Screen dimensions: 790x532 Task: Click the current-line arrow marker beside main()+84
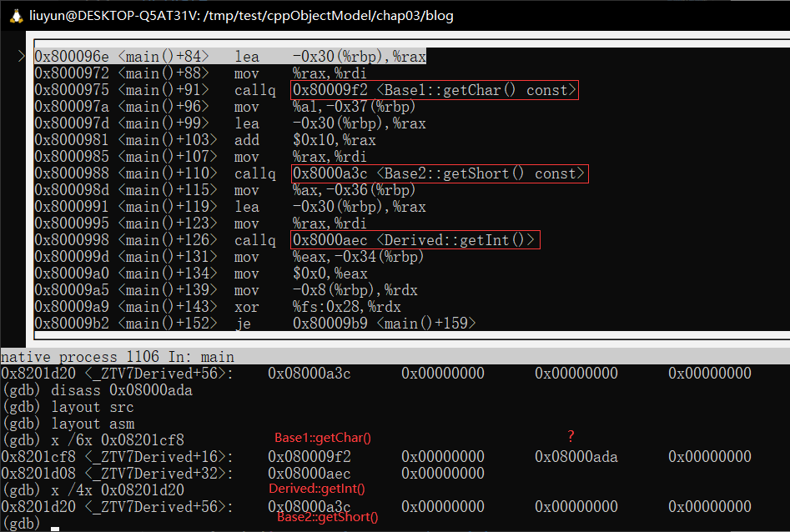[x=21, y=57]
